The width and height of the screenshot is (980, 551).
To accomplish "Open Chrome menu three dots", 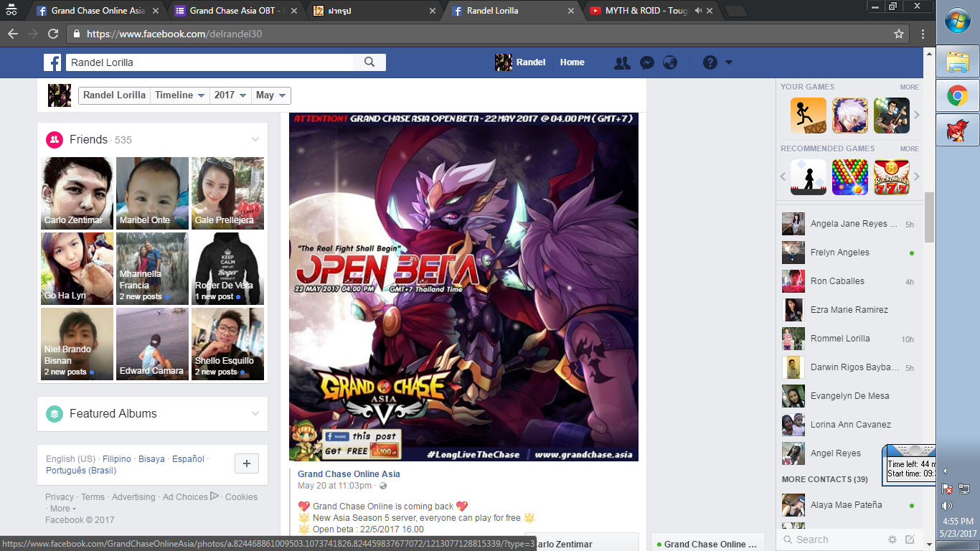I will pyautogui.click(x=923, y=34).
